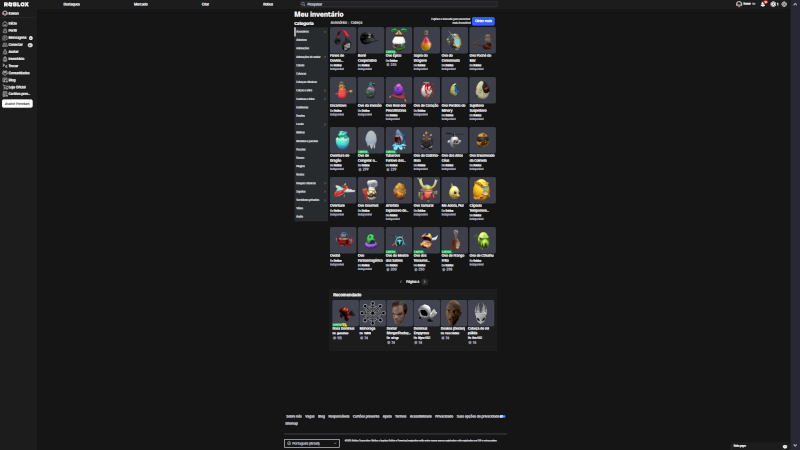Image resolution: width=800 pixels, height=450 pixels.
Task: Open Mensagens in the sidebar
Action: [15, 38]
